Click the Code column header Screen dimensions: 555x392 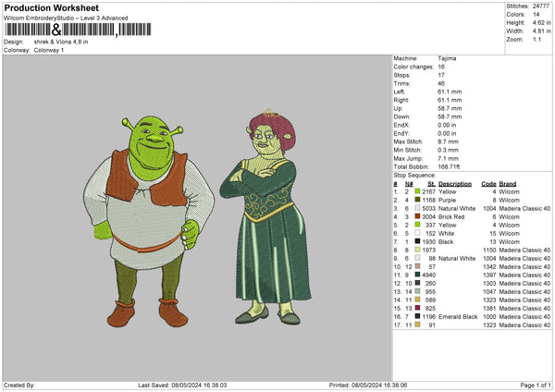488,183
